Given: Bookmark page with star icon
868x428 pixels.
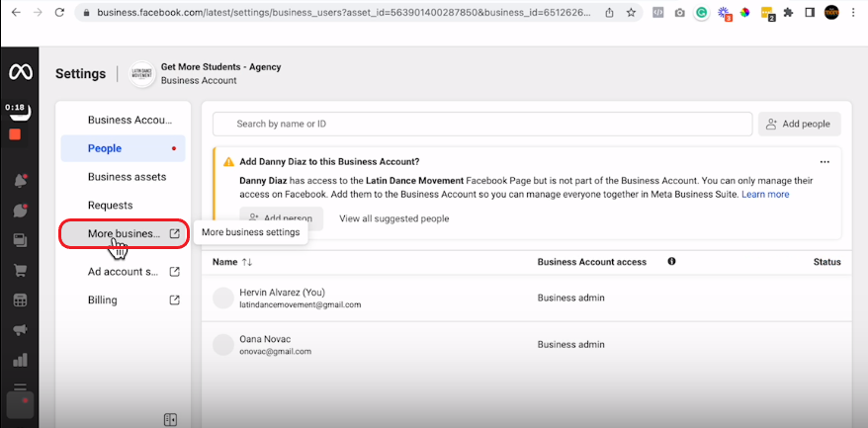Looking at the screenshot, I should coord(631,12).
